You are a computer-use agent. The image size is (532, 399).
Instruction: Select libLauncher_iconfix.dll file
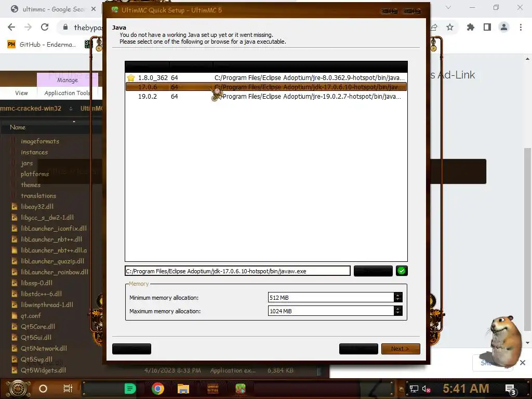(54, 229)
